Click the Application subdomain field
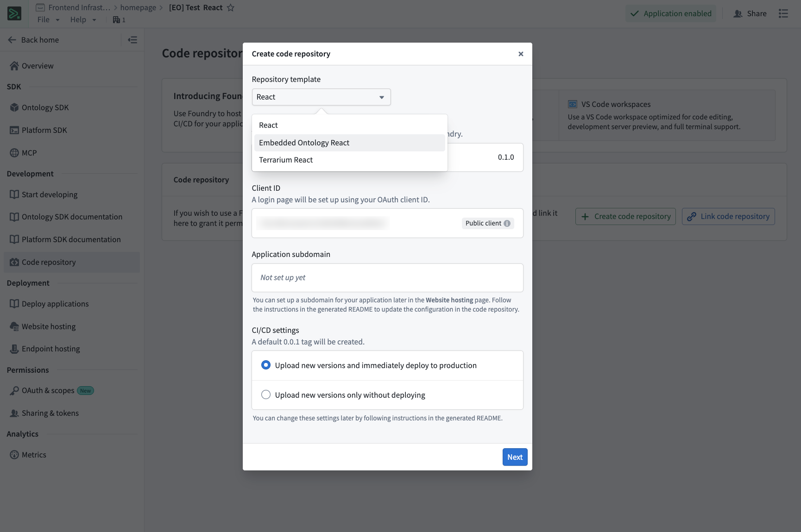801x532 pixels. (x=387, y=278)
